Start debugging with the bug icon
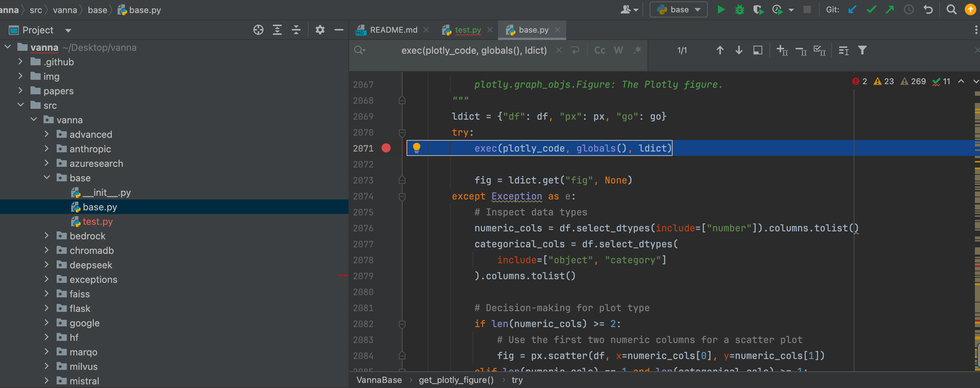 coord(739,9)
